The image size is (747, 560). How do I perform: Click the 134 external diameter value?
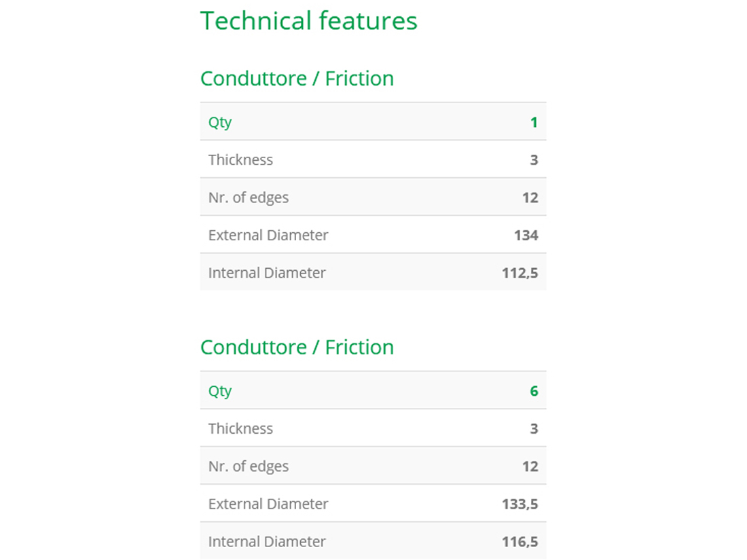(526, 236)
